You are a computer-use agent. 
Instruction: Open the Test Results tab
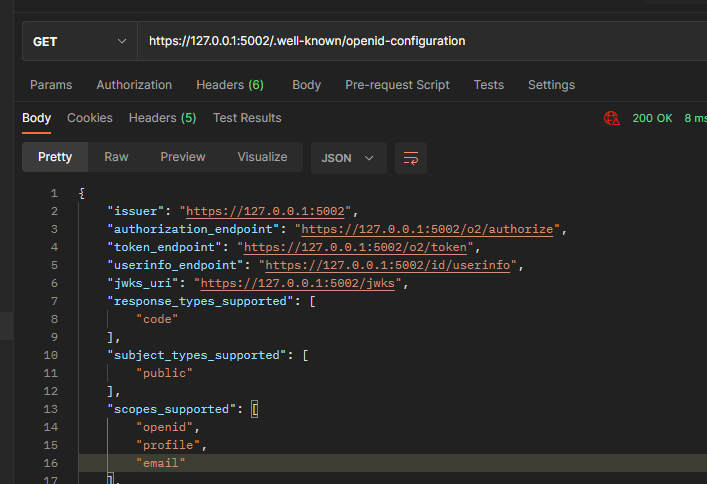(x=247, y=118)
